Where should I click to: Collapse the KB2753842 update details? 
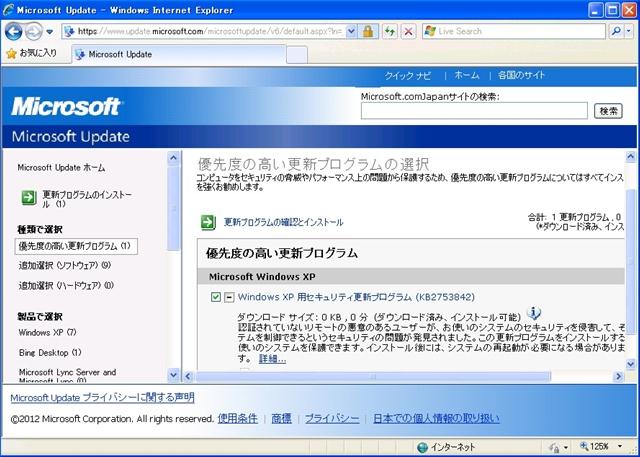(x=229, y=297)
